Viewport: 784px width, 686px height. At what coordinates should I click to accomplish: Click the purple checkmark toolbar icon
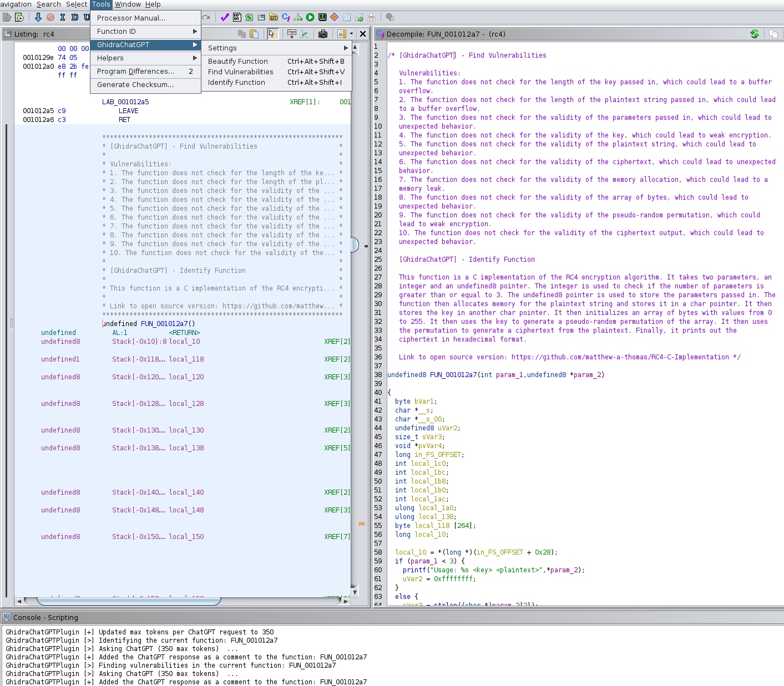(x=225, y=17)
